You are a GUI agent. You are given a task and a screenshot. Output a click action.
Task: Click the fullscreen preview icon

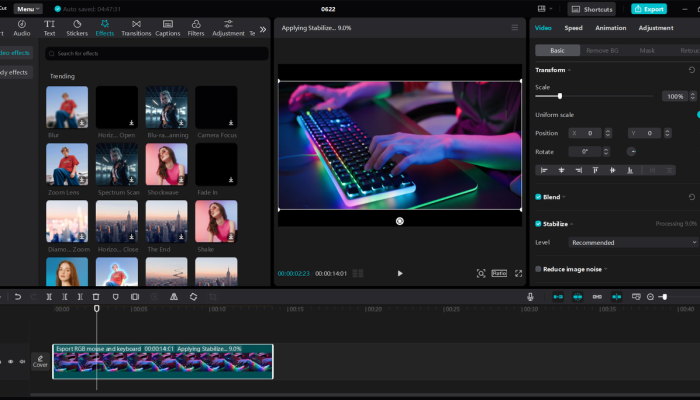point(518,273)
